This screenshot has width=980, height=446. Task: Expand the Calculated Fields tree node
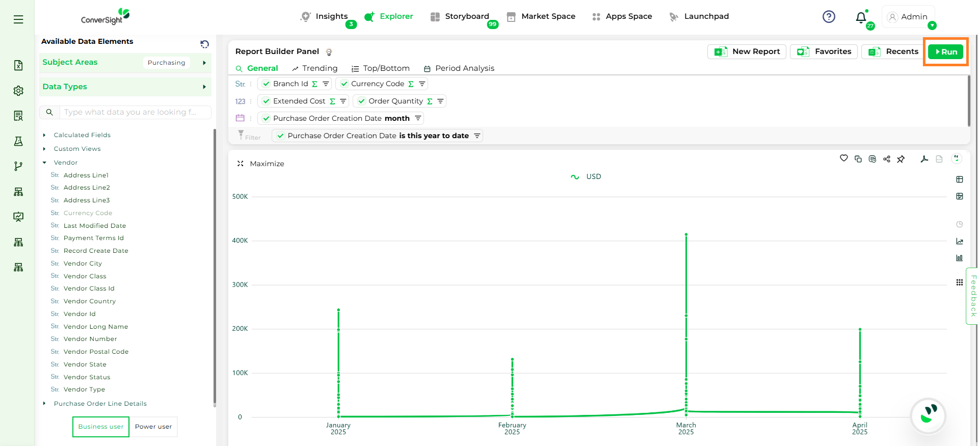[x=44, y=135]
